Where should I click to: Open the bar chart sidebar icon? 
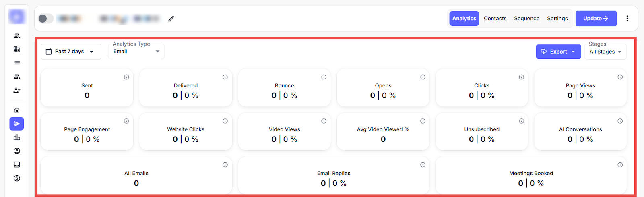(17, 137)
